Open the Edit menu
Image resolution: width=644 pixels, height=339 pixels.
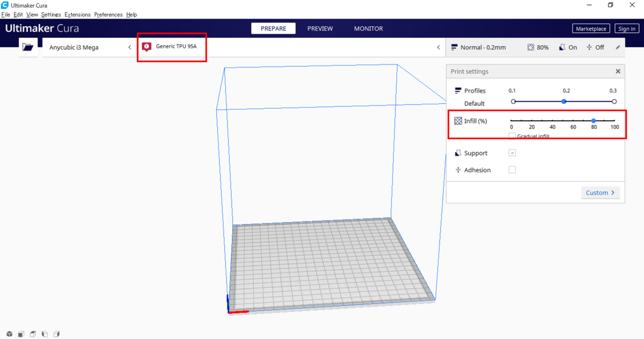(x=18, y=15)
